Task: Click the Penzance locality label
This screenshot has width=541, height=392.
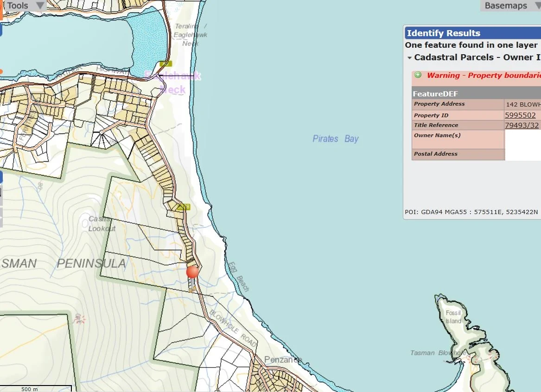Action: [x=283, y=360]
